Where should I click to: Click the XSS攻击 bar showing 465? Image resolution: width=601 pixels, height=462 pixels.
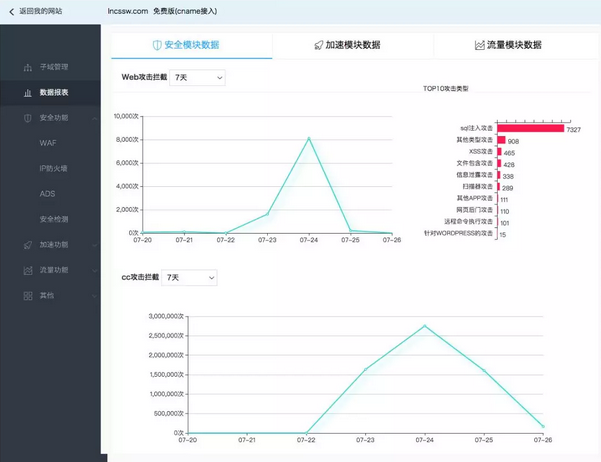pyautogui.click(x=499, y=152)
